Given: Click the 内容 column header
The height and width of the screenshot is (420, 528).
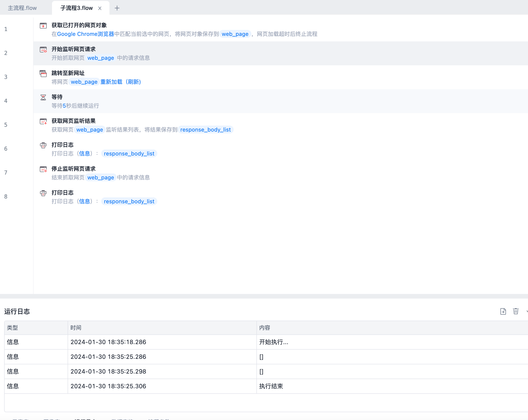Looking at the screenshot, I should tap(264, 328).
